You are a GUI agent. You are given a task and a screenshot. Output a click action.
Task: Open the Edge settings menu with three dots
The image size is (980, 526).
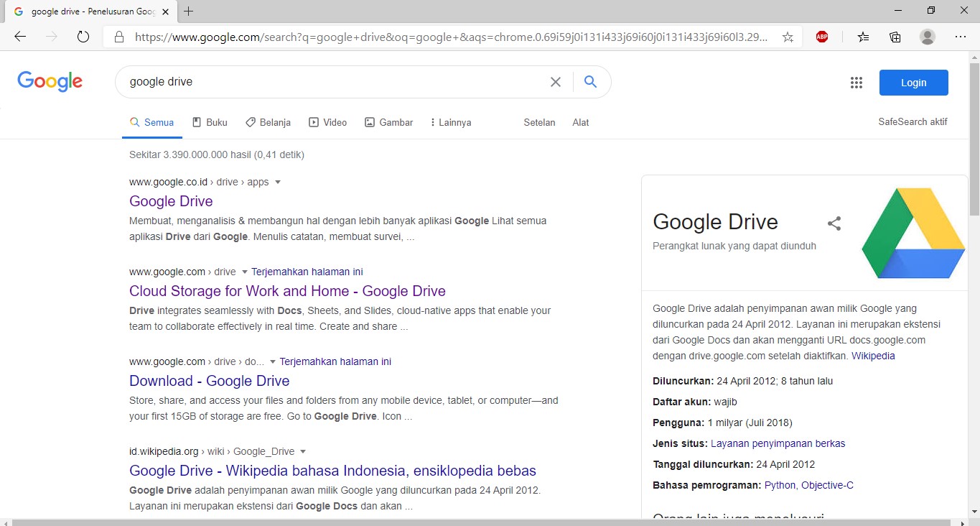(x=961, y=36)
